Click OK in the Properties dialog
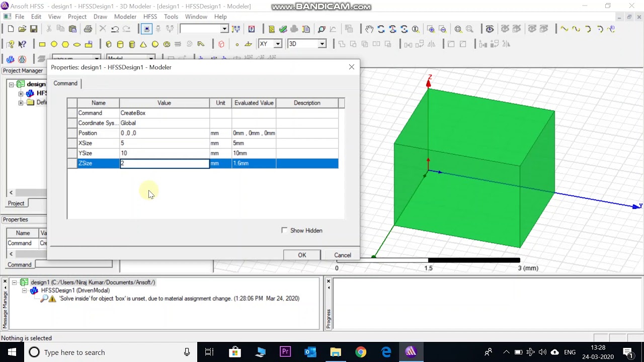Screen dimensions: 644x362 tap(302, 255)
